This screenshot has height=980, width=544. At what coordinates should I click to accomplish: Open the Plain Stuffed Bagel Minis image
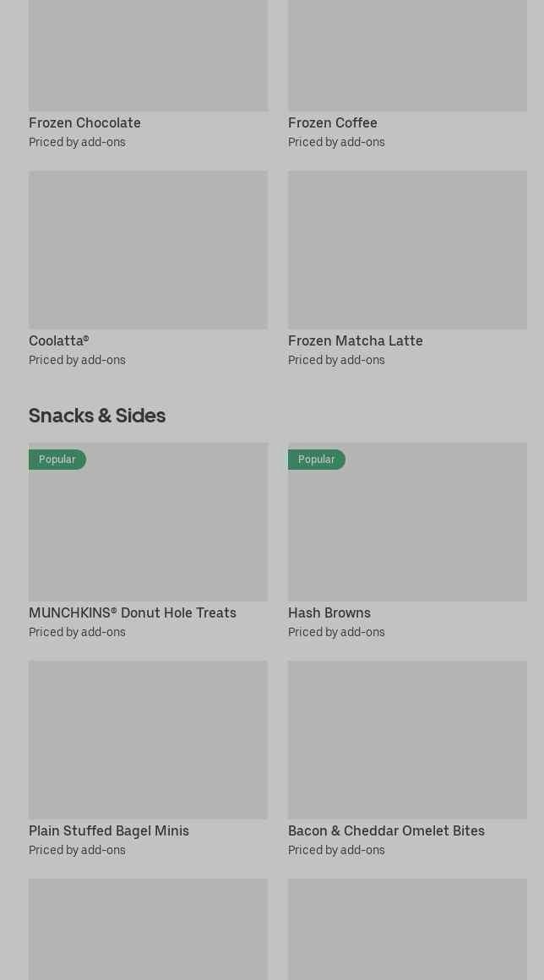pos(148,740)
